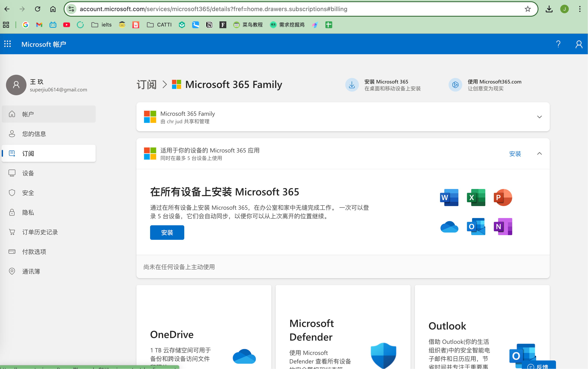The image size is (588, 369).
Task: Open the account manager person icon
Action: coord(579,44)
